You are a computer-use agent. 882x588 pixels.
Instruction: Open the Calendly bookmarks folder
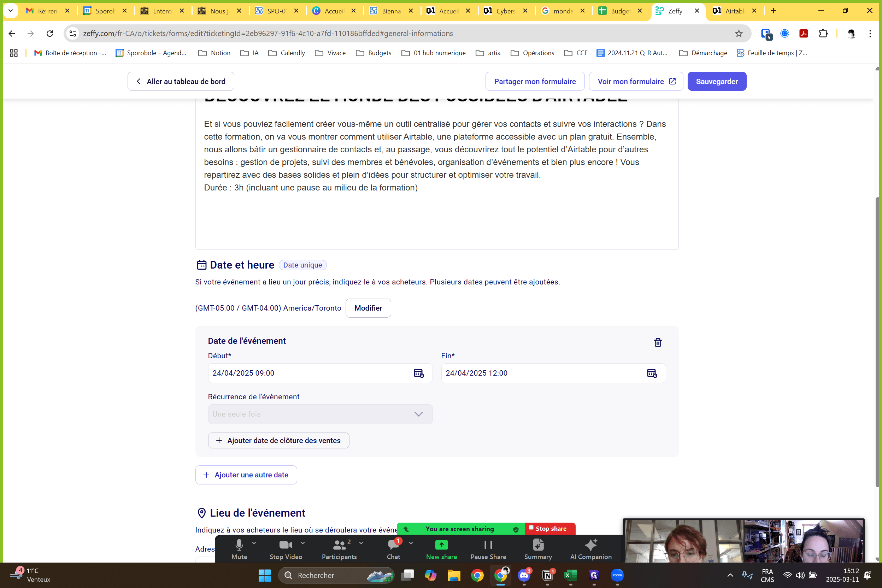(287, 53)
